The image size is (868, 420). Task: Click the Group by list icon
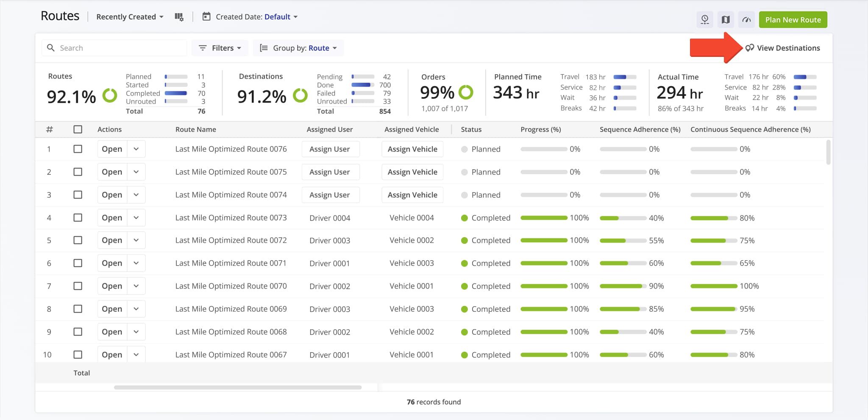pos(263,48)
